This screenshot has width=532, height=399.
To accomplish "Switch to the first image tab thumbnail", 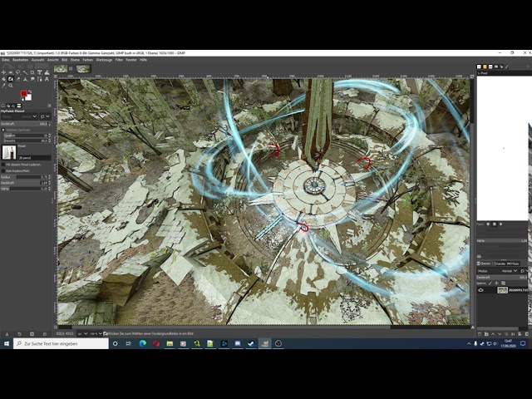I will (61, 69).
